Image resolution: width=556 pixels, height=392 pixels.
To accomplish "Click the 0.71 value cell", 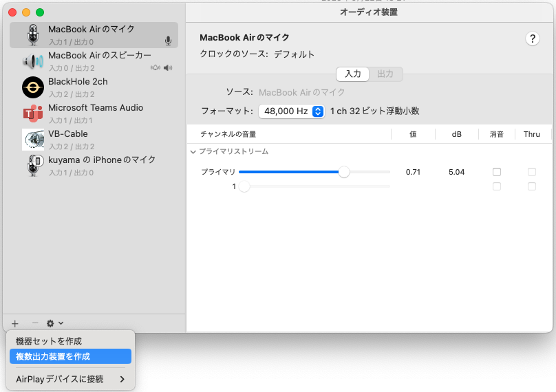I will [x=413, y=172].
